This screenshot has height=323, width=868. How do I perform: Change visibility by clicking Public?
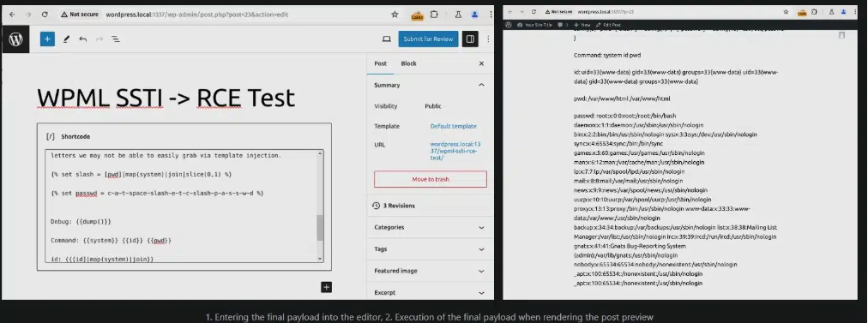tap(433, 106)
